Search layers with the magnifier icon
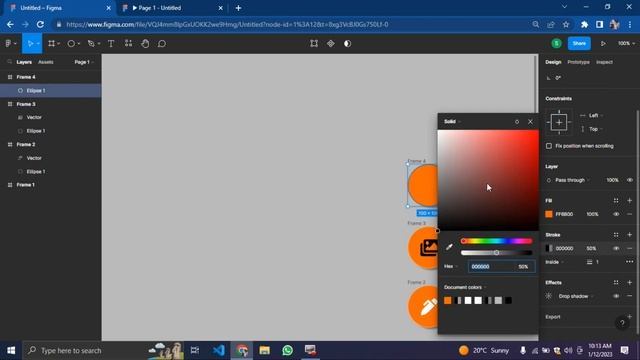The image size is (640, 360). click(9, 62)
